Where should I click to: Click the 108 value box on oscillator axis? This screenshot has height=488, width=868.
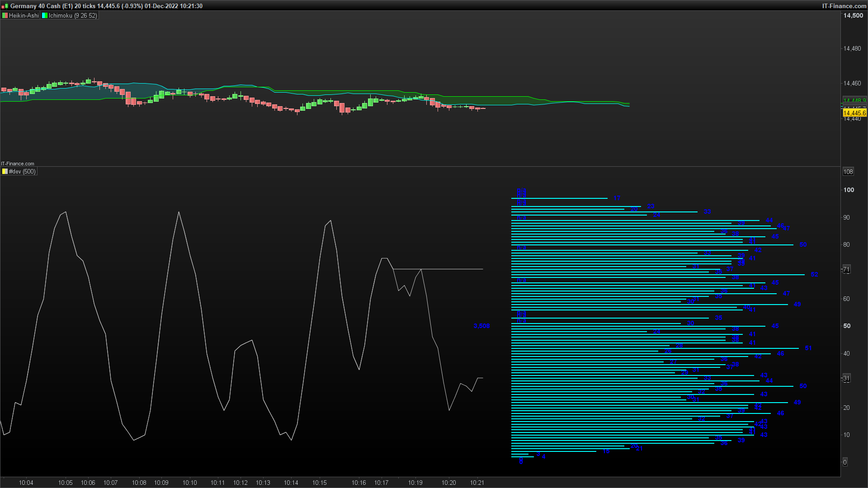tap(848, 172)
